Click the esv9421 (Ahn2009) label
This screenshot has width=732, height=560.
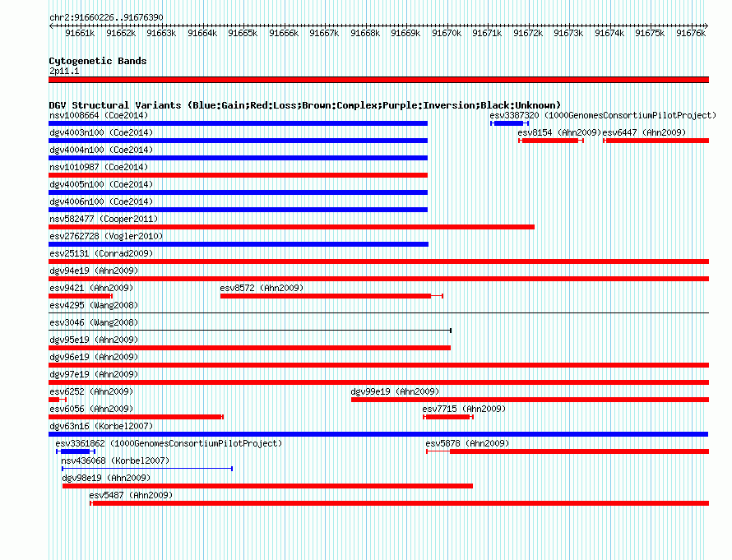pos(91,288)
